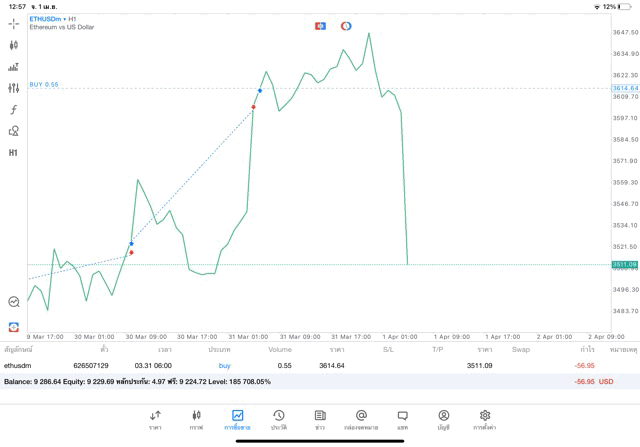Select the crosshair tool in left sidebar
Image resolution: width=640 pixels, height=447 pixels.
13,23
